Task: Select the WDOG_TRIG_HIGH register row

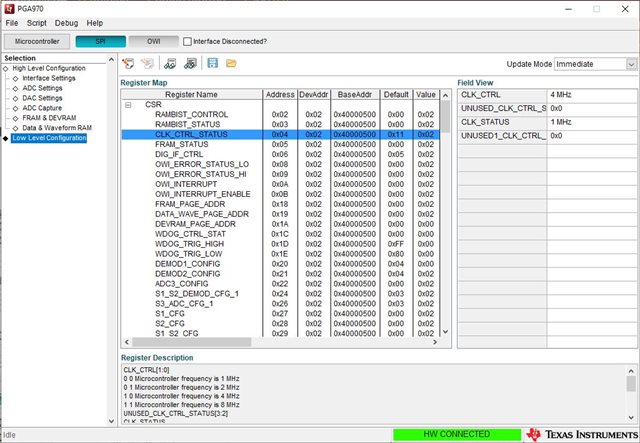Action: pyautogui.click(x=280, y=244)
